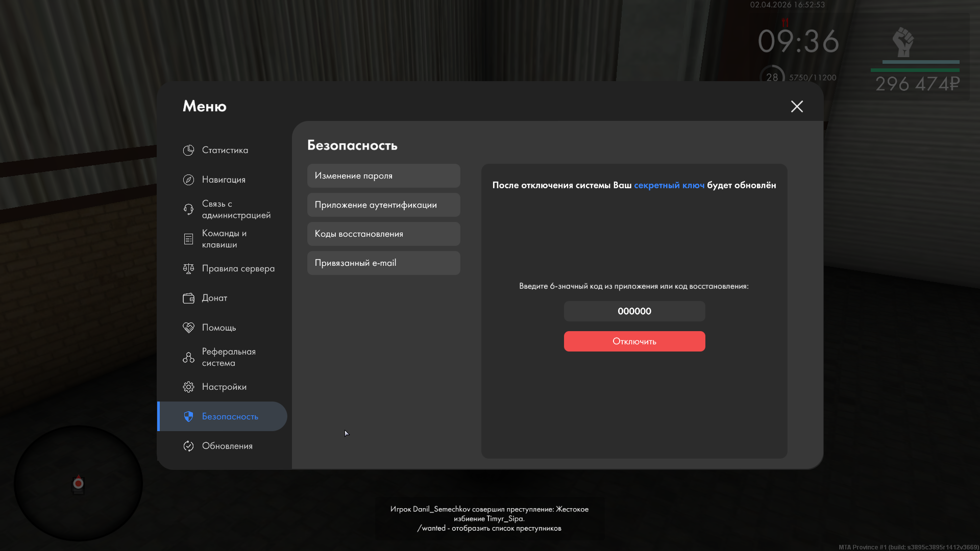Click the Navigation compass icon

[188, 180]
